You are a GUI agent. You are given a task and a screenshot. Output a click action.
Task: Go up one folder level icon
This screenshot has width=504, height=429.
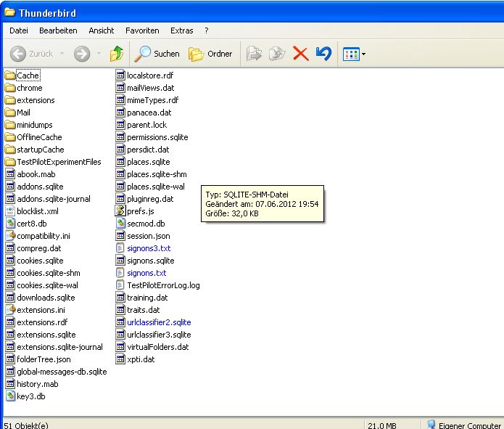tap(117, 54)
